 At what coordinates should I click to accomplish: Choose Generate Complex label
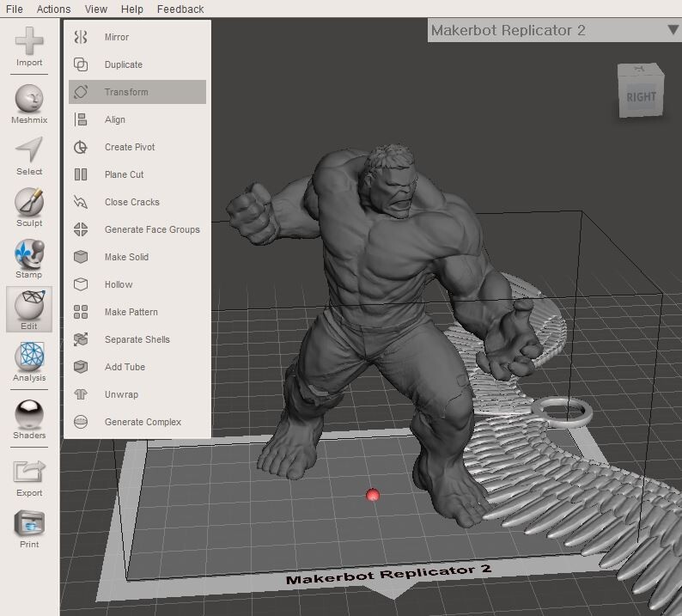(x=143, y=422)
